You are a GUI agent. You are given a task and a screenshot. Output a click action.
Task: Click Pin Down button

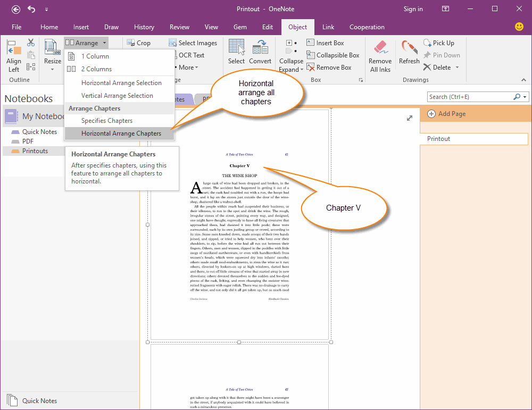(x=442, y=55)
